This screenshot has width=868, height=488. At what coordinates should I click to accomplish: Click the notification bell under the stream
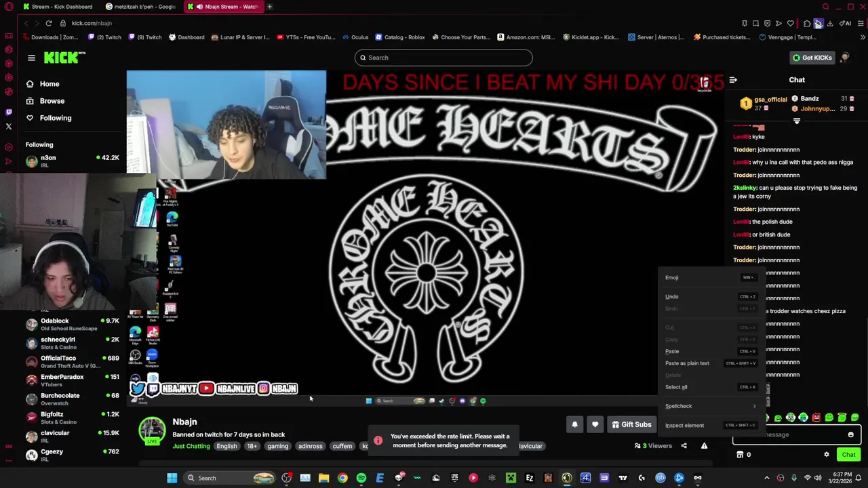pyautogui.click(x=574, y=424)
